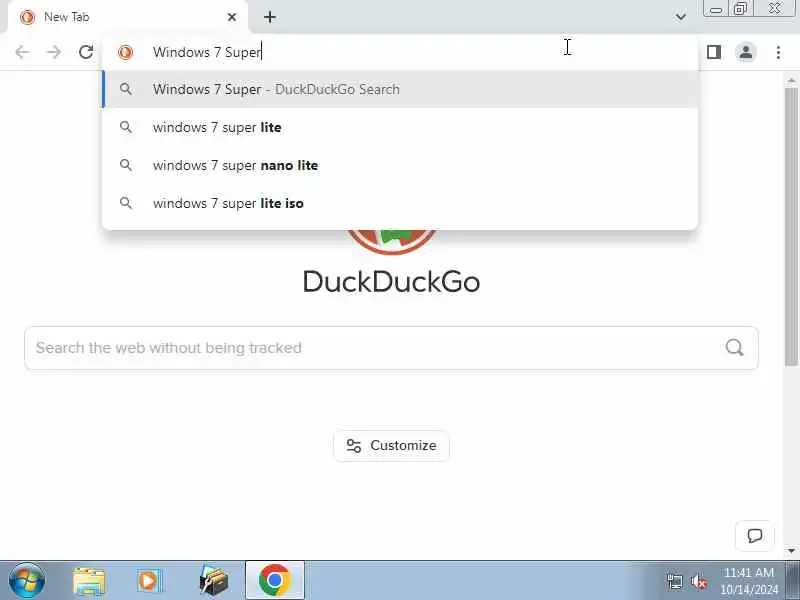Focus the 'Search the web without being tracked' box
The height and width of the screenshot is (600, 800).
[x=391, y=348]
